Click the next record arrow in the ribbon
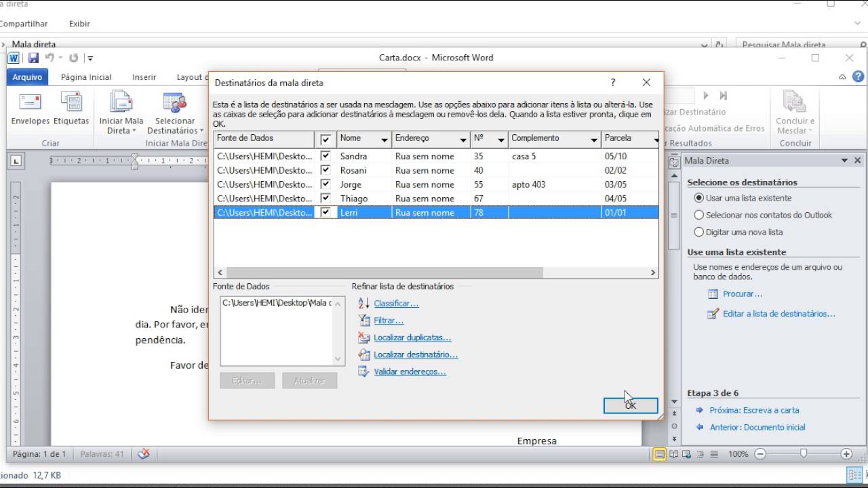Screen dimensions: 868x488 (706, 96)
